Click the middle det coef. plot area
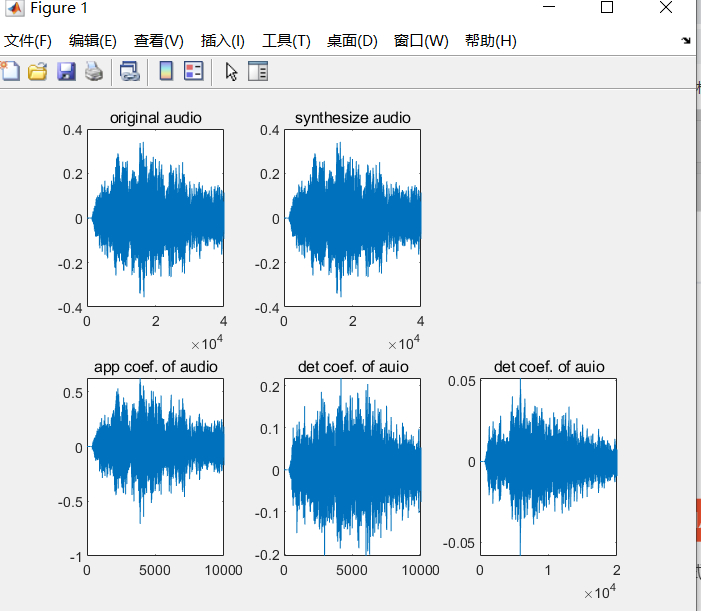The width and height of the screenshot is (701, 611). (x=352, y=467)
